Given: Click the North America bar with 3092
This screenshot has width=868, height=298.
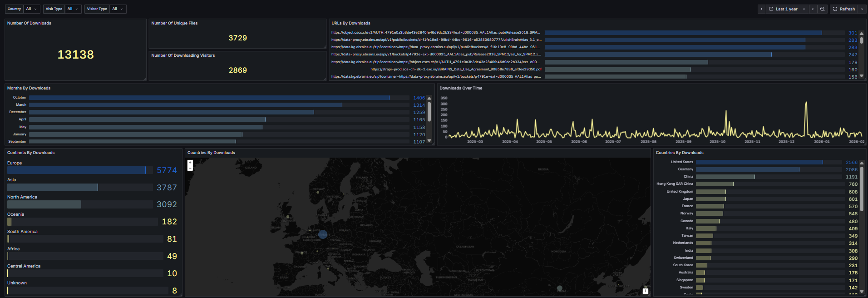Looking at the screenshot, I should tap(80, 204).
